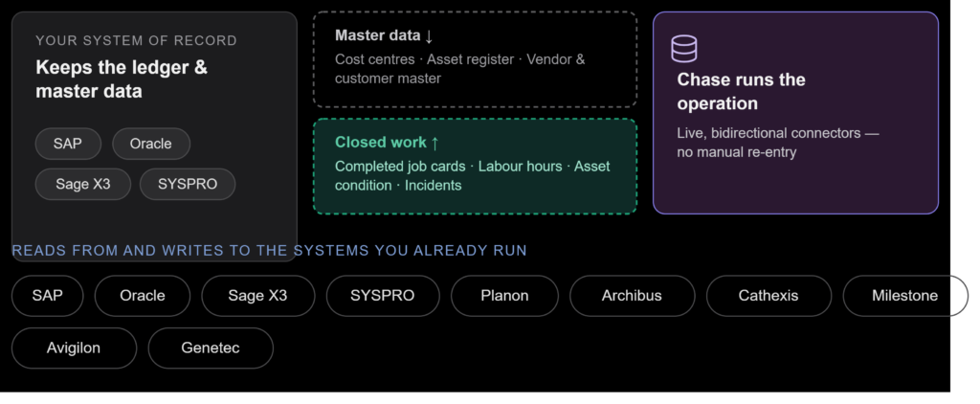Select the Oracle pill in the connectors row
This screenshot has width=980, height=404.
coord(143,295)
